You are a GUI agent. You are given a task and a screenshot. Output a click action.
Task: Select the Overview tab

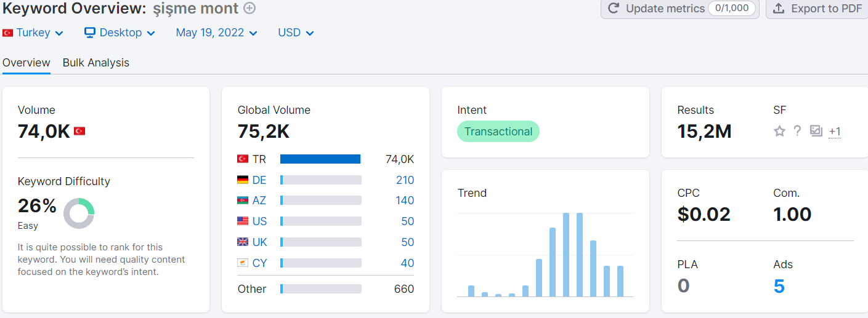tap(26, 63)
